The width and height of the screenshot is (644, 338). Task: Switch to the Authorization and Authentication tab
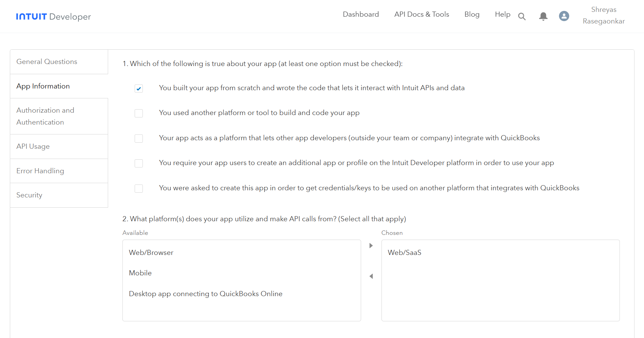coord(45,116)
